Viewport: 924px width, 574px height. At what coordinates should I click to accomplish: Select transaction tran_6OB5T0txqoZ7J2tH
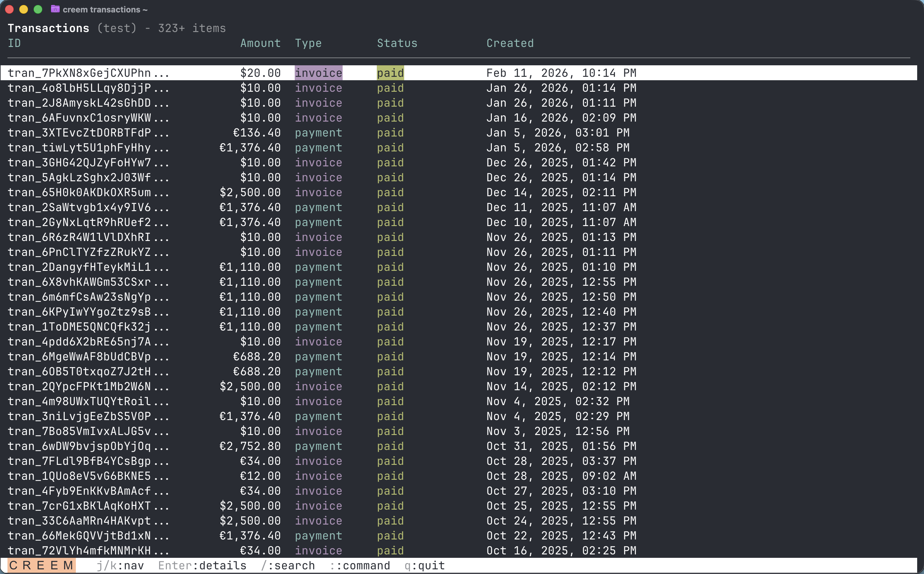coord(459,372)
